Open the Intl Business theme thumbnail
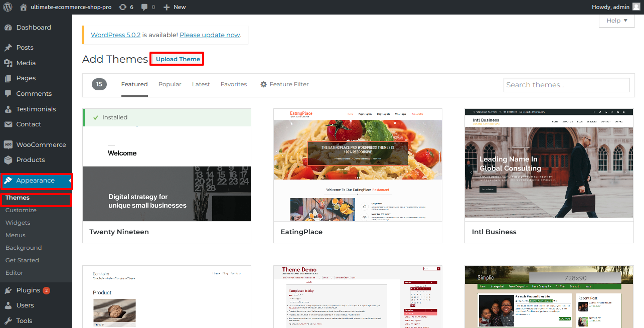 tap(549, 165)
